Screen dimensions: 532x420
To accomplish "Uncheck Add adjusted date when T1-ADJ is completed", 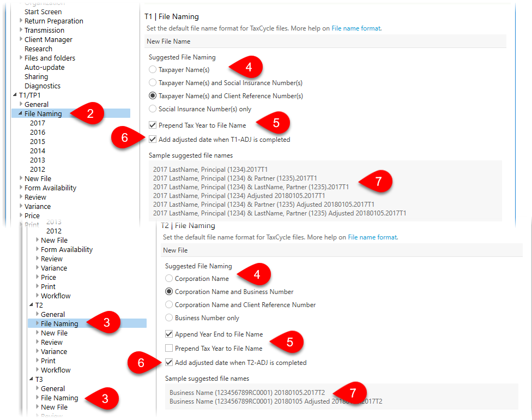I will pos(153,139).
